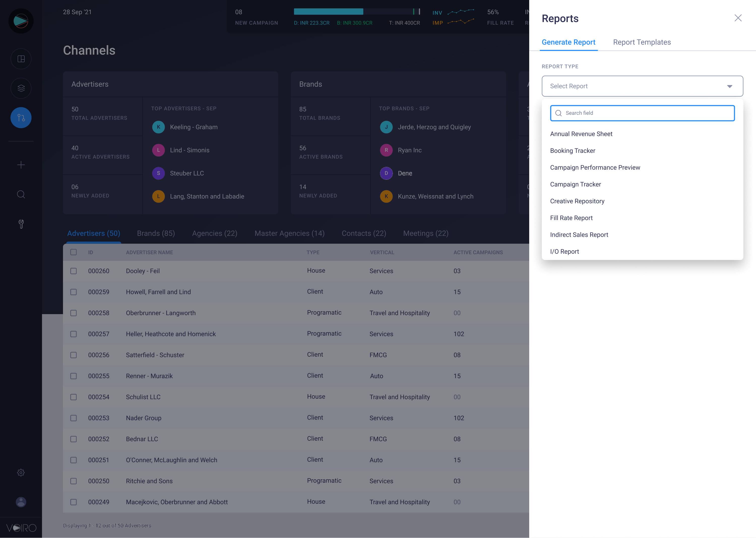This screenshot has width=756, height=538.
Task: Select the layers icon in the sidebar
Action: click(21, 88)
